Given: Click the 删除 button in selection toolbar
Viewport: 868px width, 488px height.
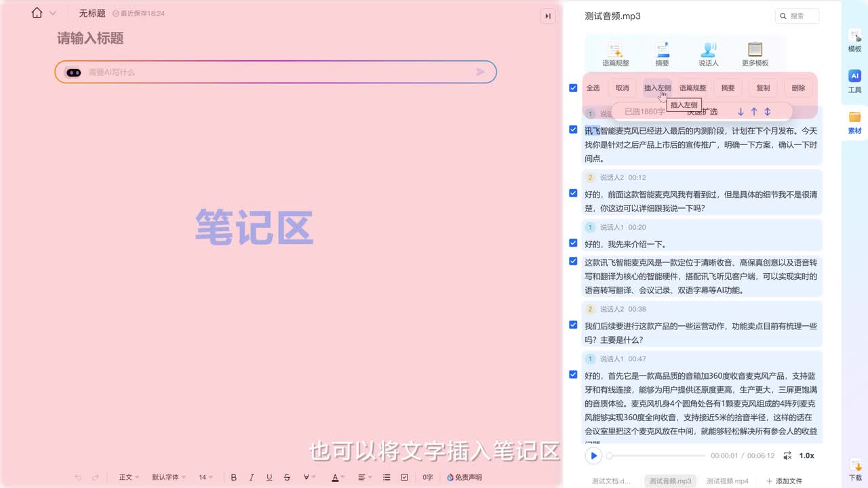Looking at the screenshot, I should pyautogui.click(x=798, y=88).
